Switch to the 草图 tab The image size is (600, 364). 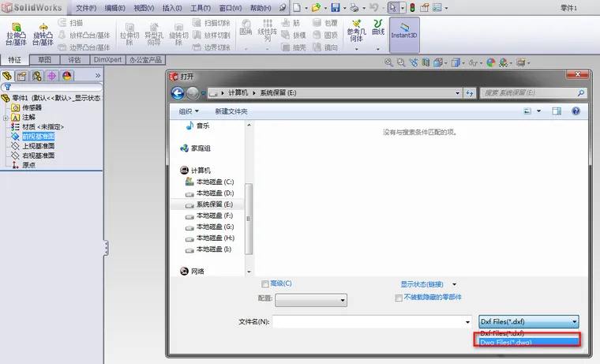coord(45,60)
